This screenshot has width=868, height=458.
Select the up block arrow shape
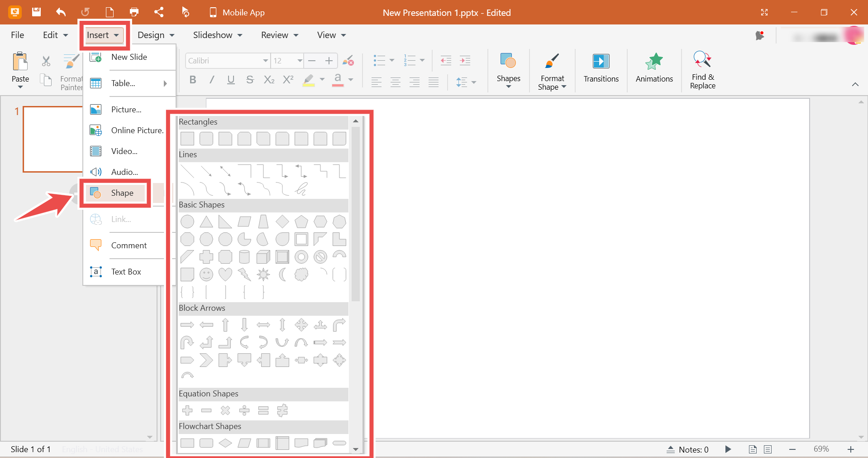(x=225, y=325)
